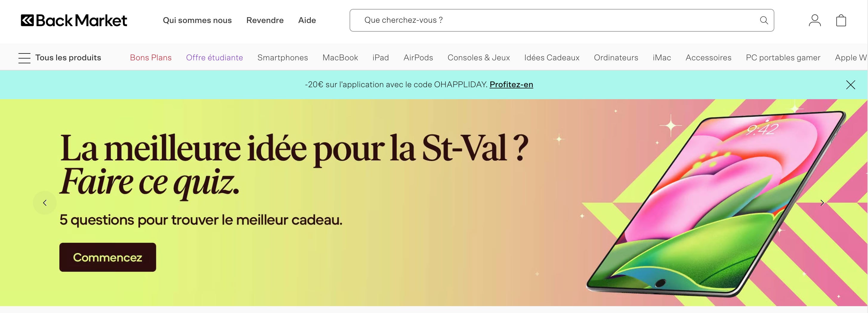868x313 pixels.
Task: Select Revendre in the header
Action: point(265,20)
